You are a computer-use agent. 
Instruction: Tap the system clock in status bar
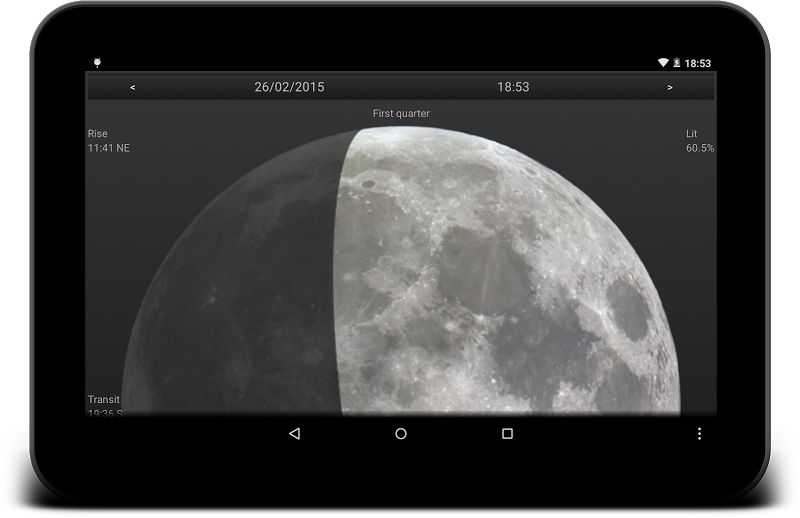[x=698, y=63]
